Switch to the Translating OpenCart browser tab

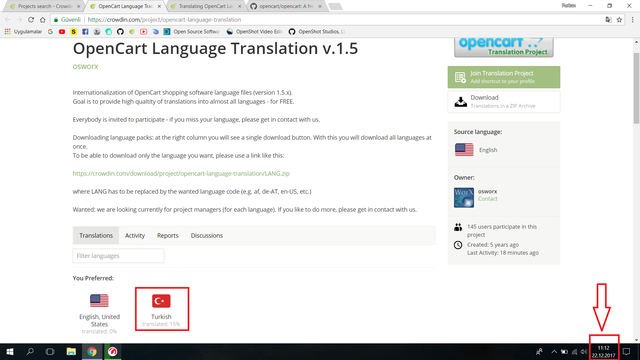click(x=206, y=6)
